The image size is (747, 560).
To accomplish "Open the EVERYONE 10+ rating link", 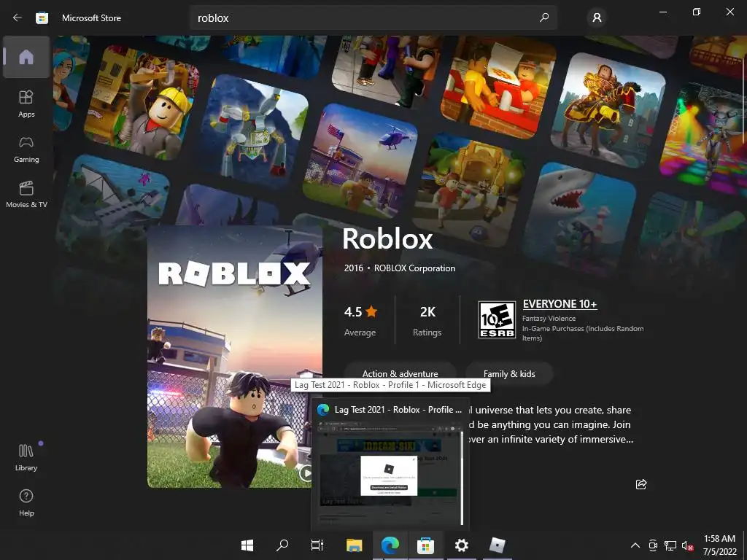I will [x=560, y=304].
